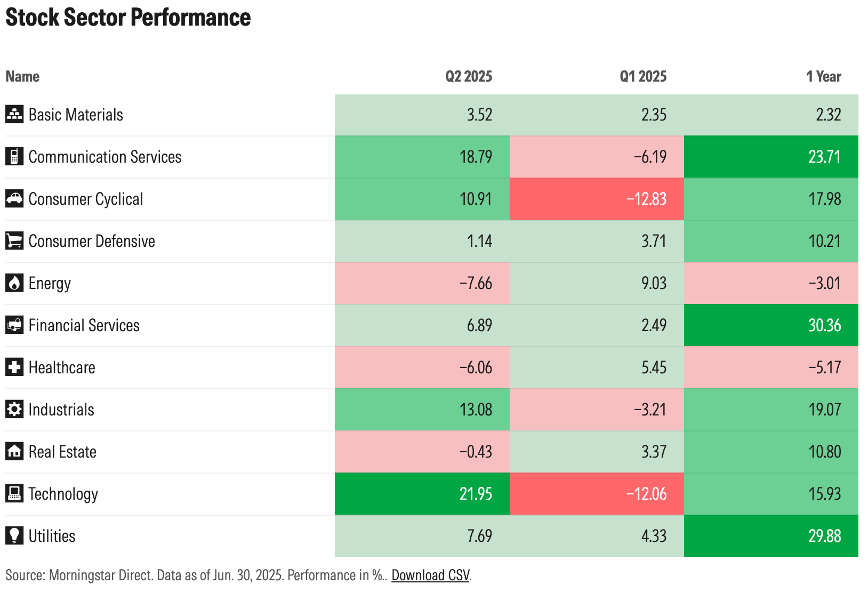Click the Consumer Cyclical car icon

14,199
